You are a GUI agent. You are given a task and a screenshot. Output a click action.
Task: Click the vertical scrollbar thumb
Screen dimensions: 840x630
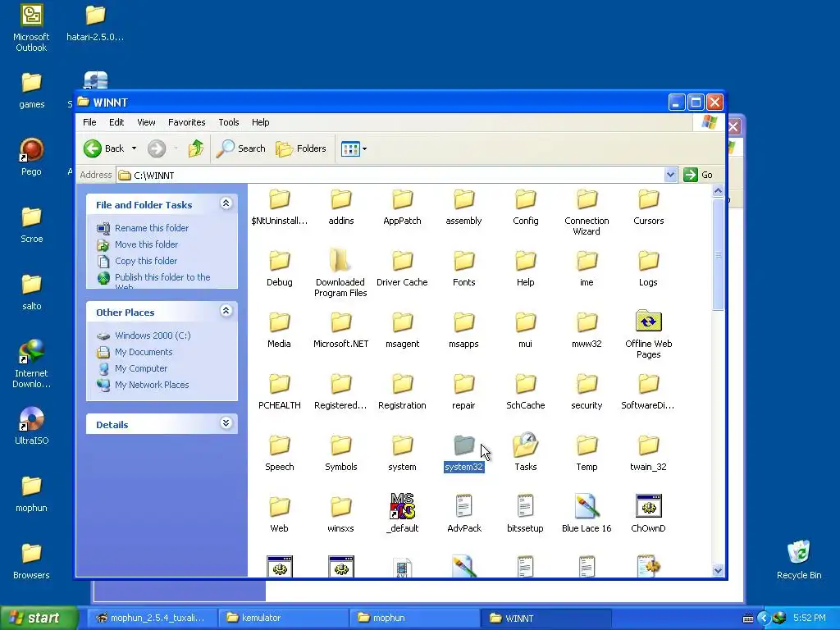[718, 254]
